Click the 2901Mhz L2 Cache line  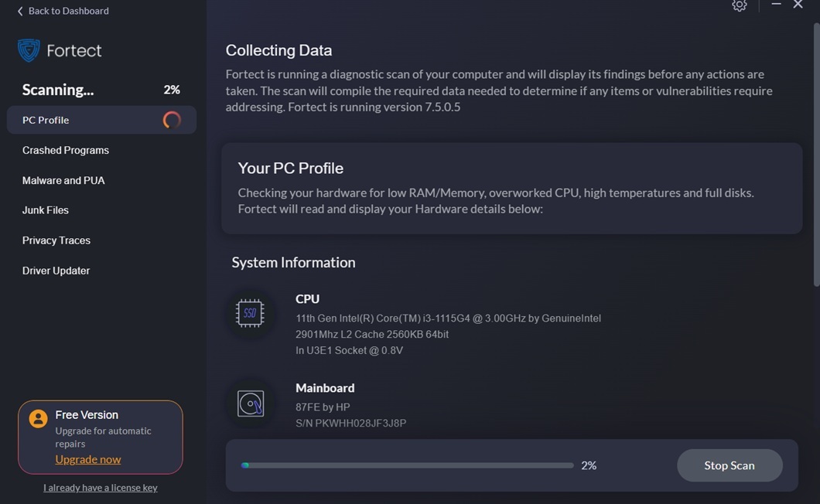pyautogui.click(x=372, y=334)
